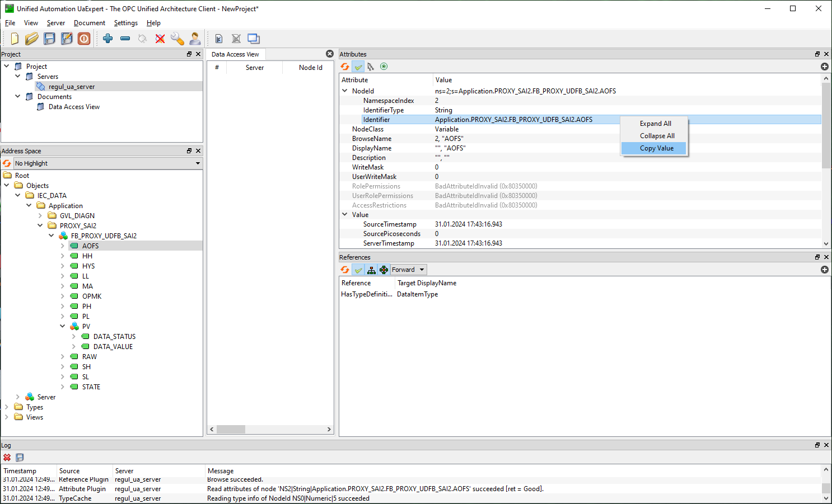Select the DATA_VALUE node in the tree
Image resolution: width=832 pixels, height=504 pixels.
pos(113,347)
